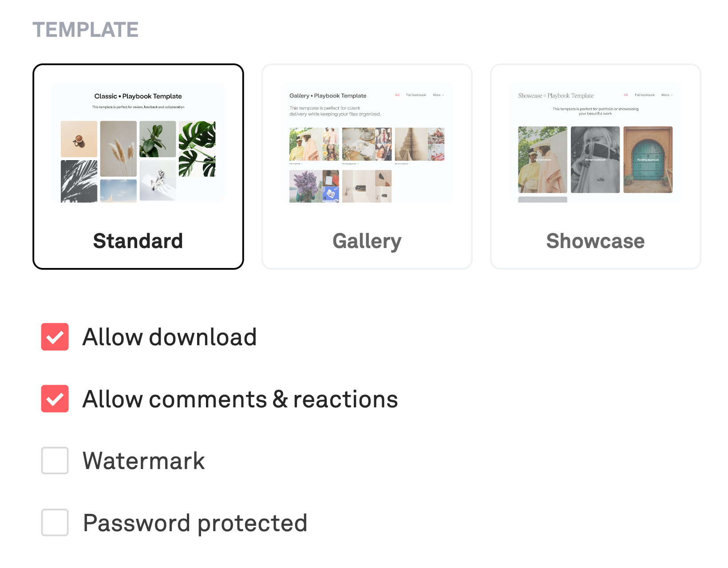Viewport: 728px width, 568px height.
Task: Tick the Password protected checkbox
Action: (55, 522)
